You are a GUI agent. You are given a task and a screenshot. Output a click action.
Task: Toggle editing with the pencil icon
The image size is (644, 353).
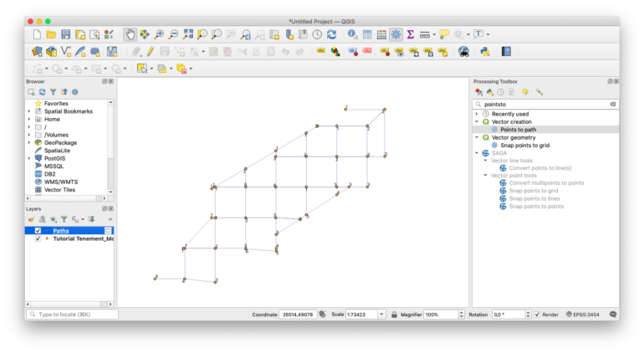click(151, 51)
